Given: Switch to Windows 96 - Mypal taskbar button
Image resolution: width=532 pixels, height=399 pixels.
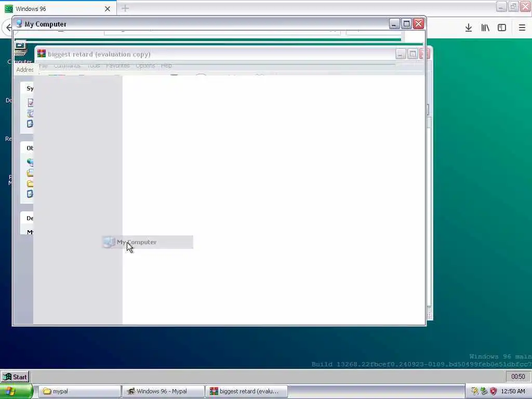Looking at the screenshot, I should click(x=163, y=391).
